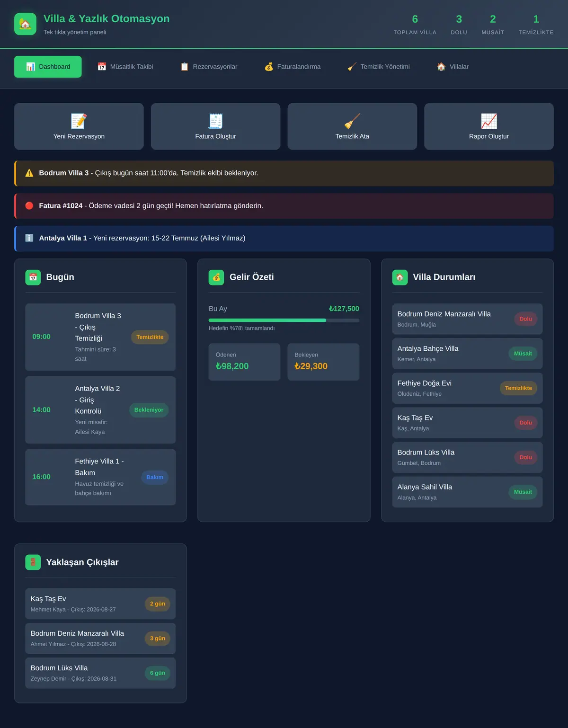The image size is (568, 728).
Task: Select the Bekleyen ₺29,300 card
Action: 323,362
